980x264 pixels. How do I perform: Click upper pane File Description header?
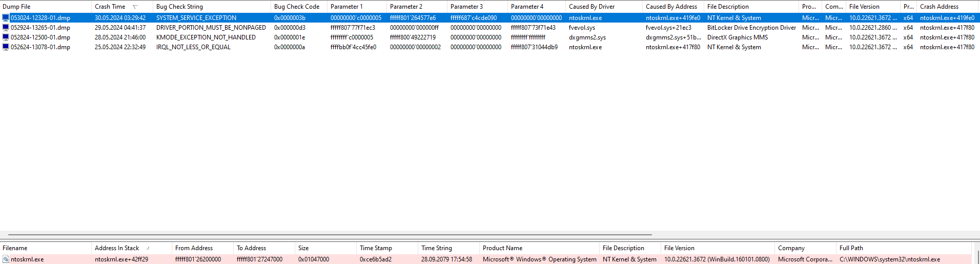[751, 7]
